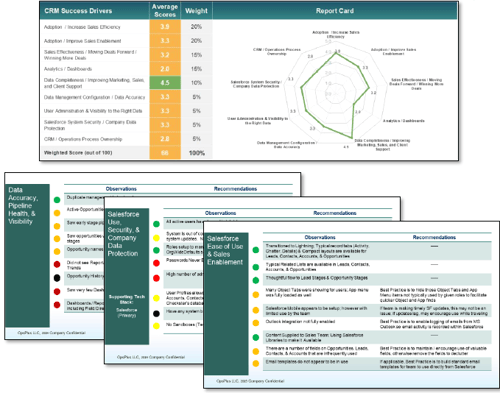Click the 'Analytics / Dashboards' label on the radar chart

coord(403,121)
